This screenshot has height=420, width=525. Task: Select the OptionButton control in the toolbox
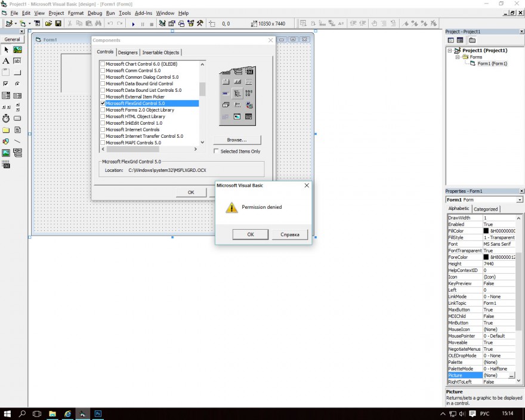pos(17,84)
